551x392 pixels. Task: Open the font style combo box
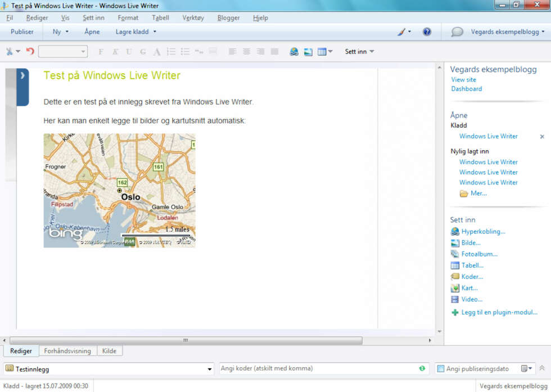63,52
